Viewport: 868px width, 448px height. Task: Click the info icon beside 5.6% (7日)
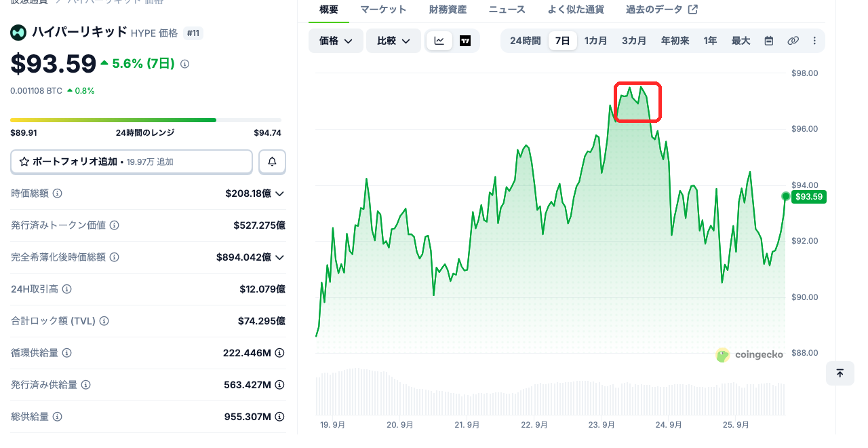point(185,64)
